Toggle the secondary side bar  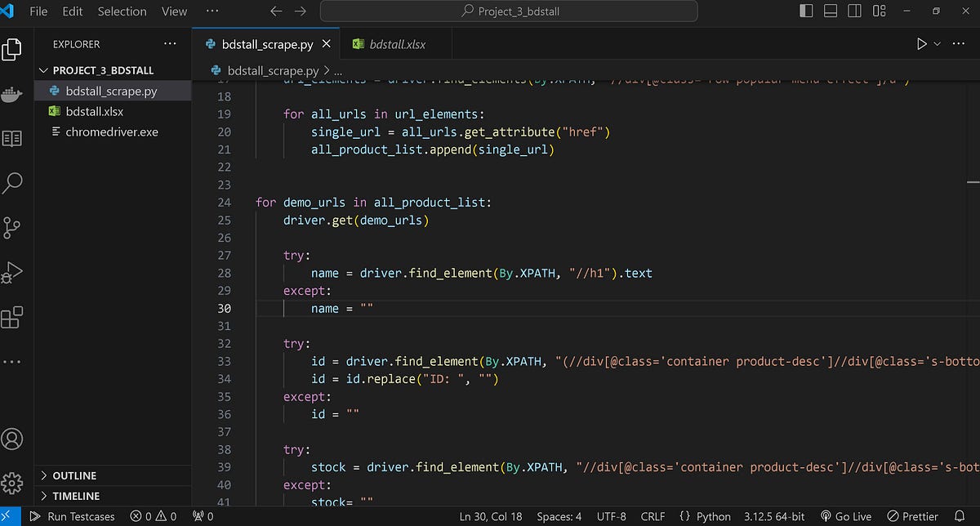854,11
